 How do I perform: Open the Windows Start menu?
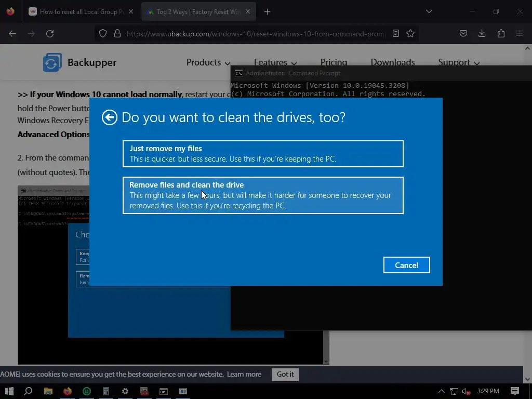click(9, 391)
